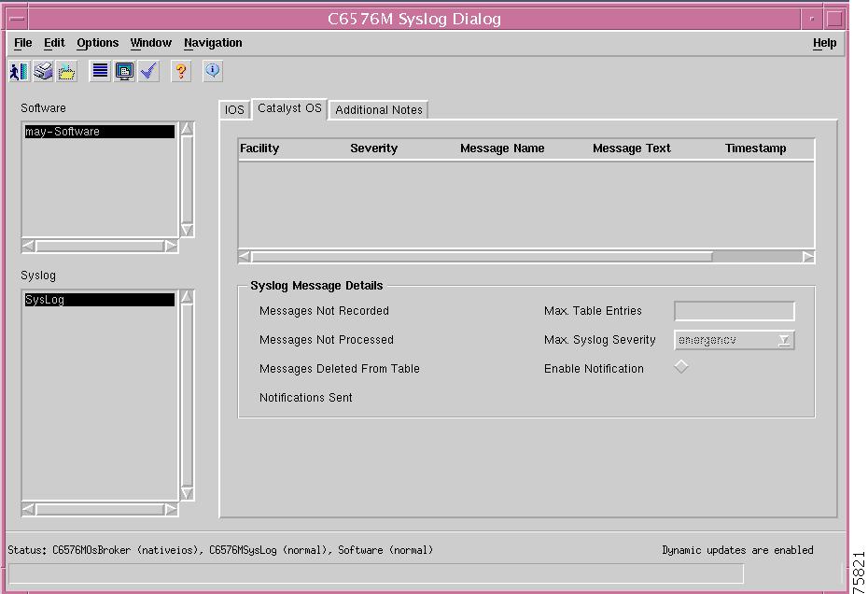868x594 pixels.
Task: Click Software list scroll-up arrow
Action: point(187,129)
